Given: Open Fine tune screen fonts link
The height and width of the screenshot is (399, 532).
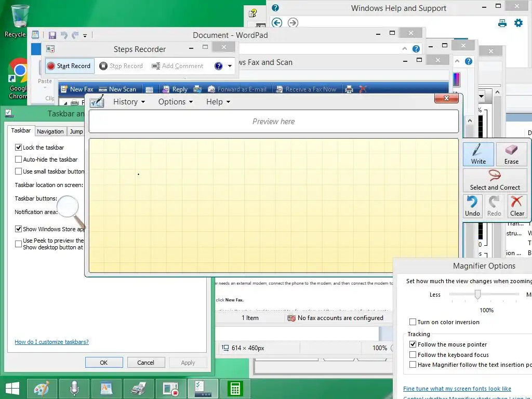Looking at the screenshot, I should [457, 389].
